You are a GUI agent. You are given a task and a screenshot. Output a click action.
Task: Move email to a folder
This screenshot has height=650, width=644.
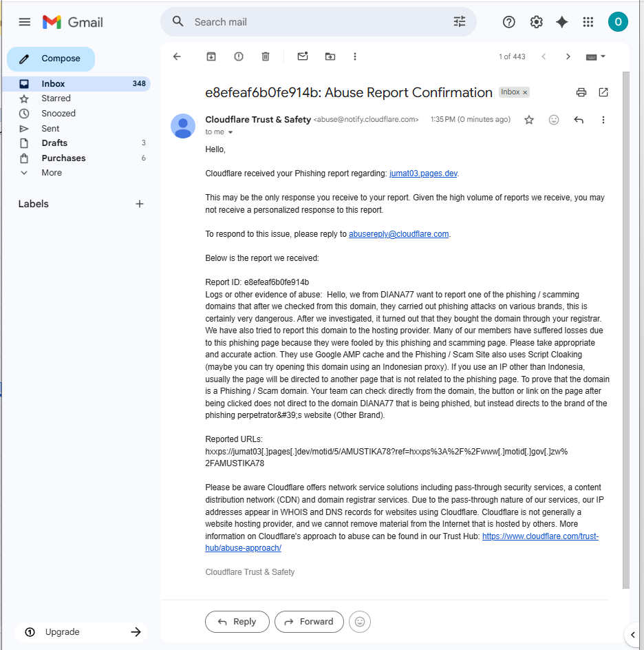pyautogui.click(x=330, y=56)
